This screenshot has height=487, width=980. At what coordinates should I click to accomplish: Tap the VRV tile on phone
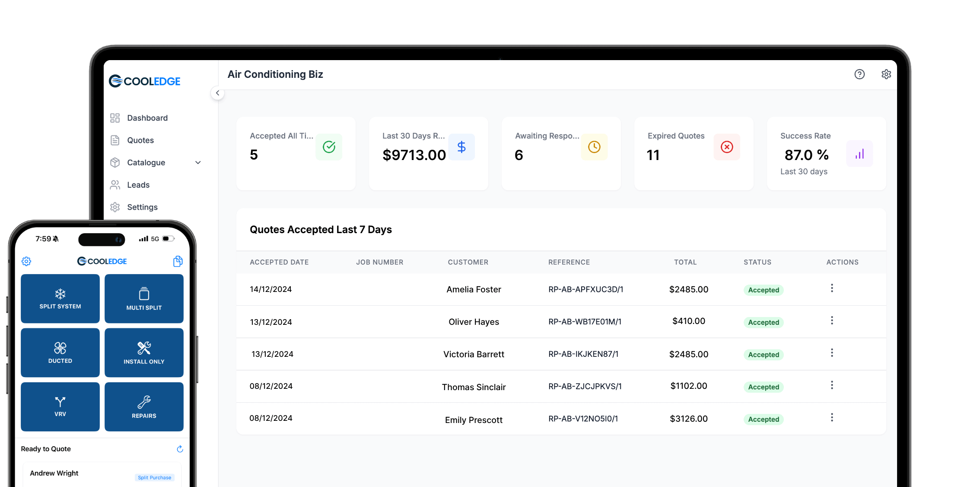click(60, 407)
